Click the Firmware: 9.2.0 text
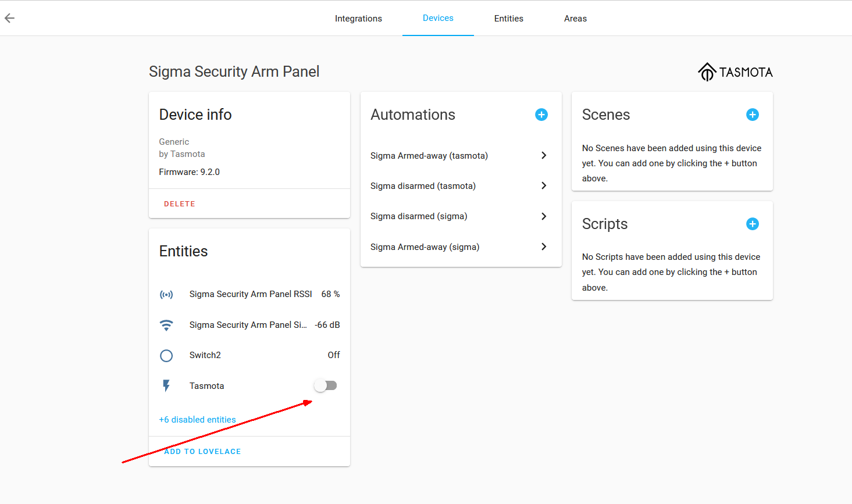The height and width of the screenshot is (504, 852). tap(190, 172)
